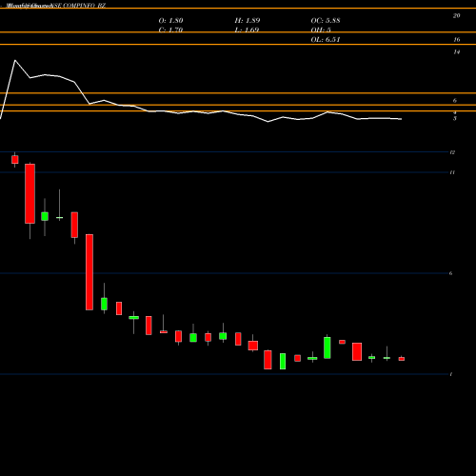Click the tallest red candlestick body
Image resolution: width=476 pixels, height=476 pixels.
coord(89,272)
